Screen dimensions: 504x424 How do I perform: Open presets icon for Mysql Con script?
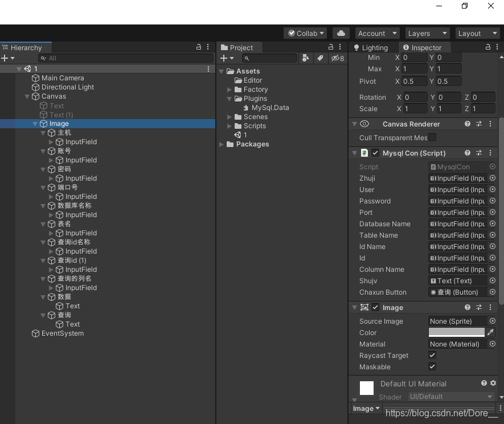pos(479,153)
